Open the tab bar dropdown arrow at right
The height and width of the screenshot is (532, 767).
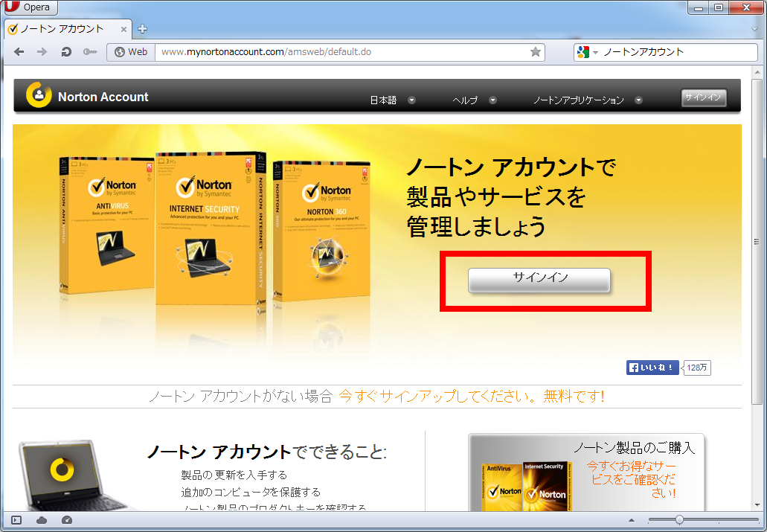coord(755,29)
